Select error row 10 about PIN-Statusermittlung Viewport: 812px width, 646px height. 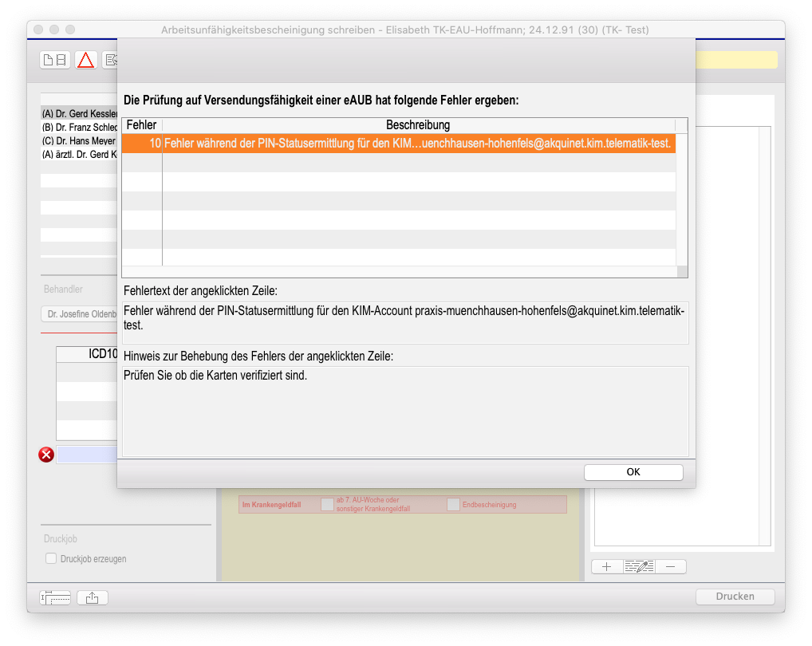click(x=399, y=144)
